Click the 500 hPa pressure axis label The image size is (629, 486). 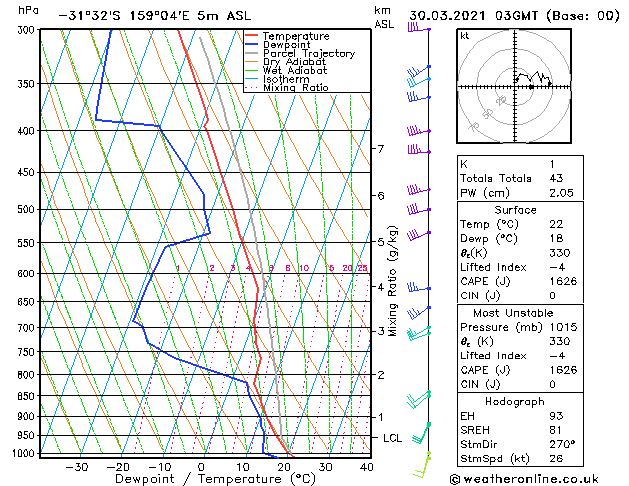pyautogui.click(x=26, y=209)
